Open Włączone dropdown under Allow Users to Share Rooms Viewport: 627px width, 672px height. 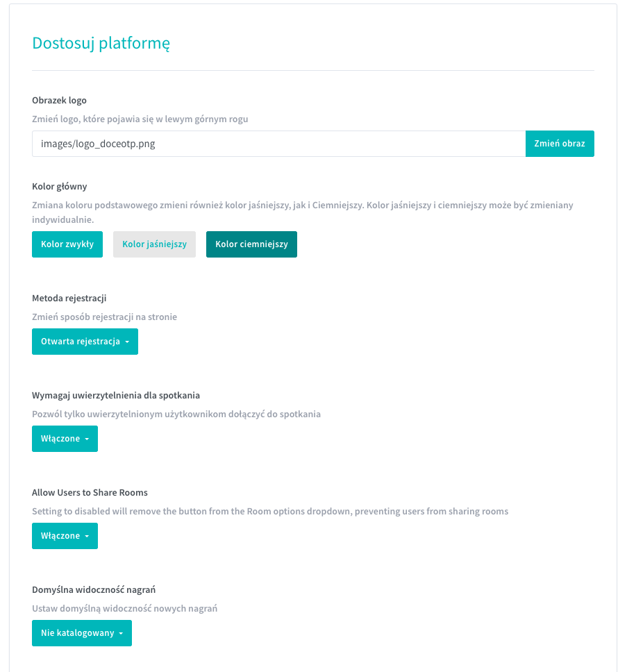(65, 536)
